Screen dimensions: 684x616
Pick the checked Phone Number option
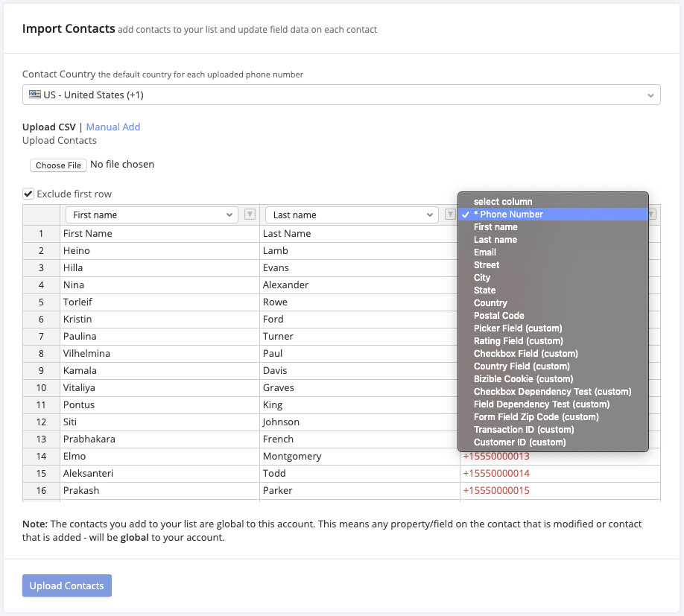click(x=511, y=215)
